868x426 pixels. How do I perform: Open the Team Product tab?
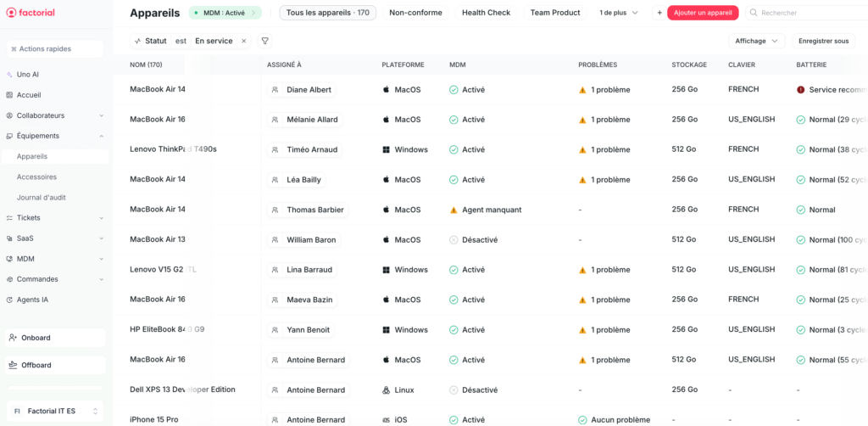click(555, 13)
